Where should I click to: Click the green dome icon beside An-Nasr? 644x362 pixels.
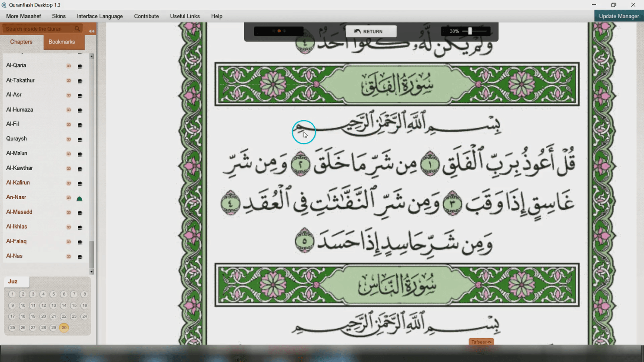point(80,198)
